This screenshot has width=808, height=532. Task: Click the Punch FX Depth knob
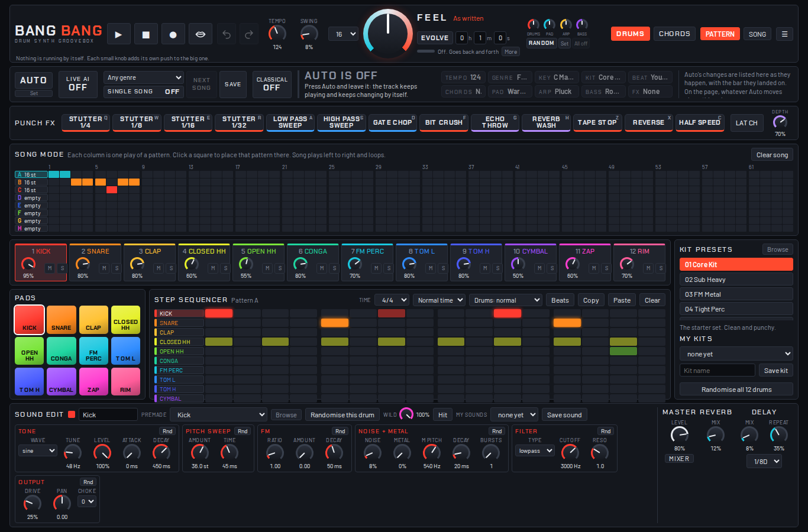pyautogui.click(x=780, y=122)
